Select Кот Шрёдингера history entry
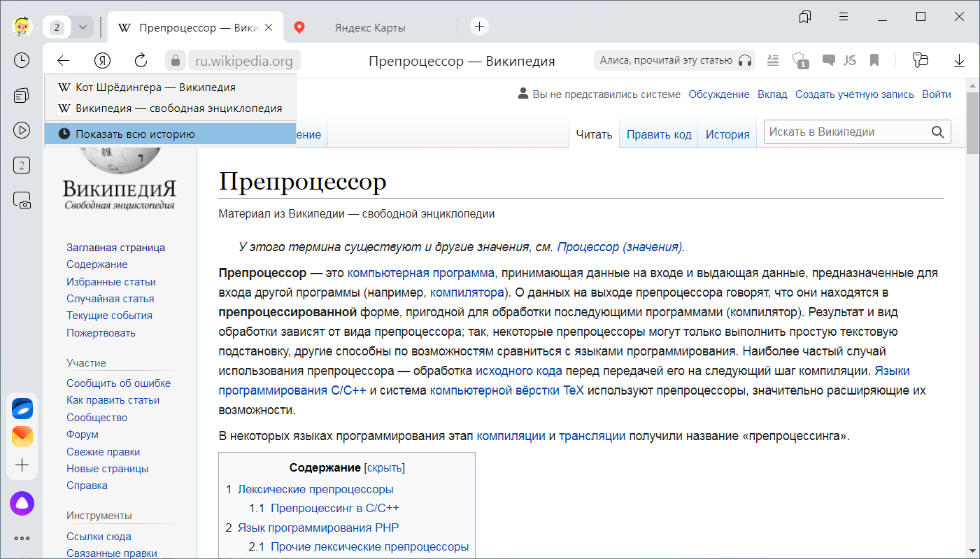This screenshot has height=559, width=980. 170,87
